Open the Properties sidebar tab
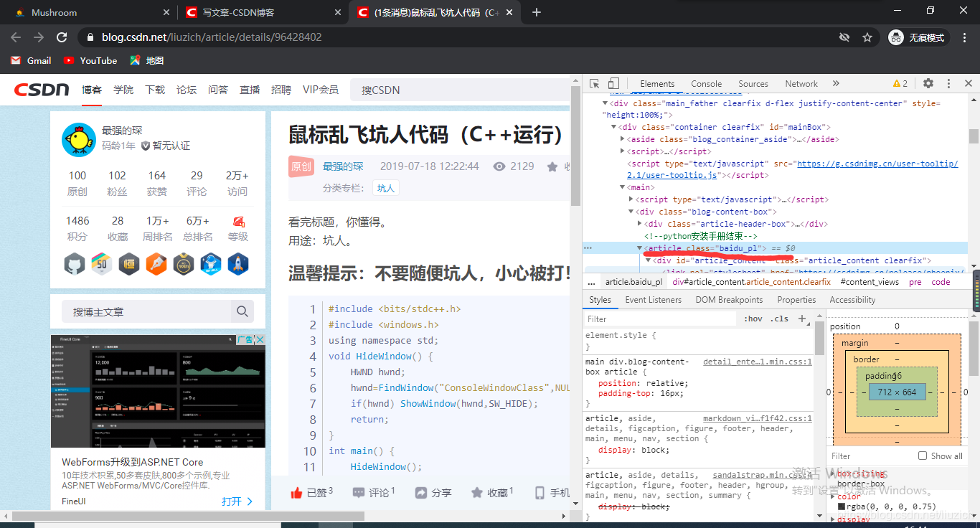980x528 pixels. 796,300
